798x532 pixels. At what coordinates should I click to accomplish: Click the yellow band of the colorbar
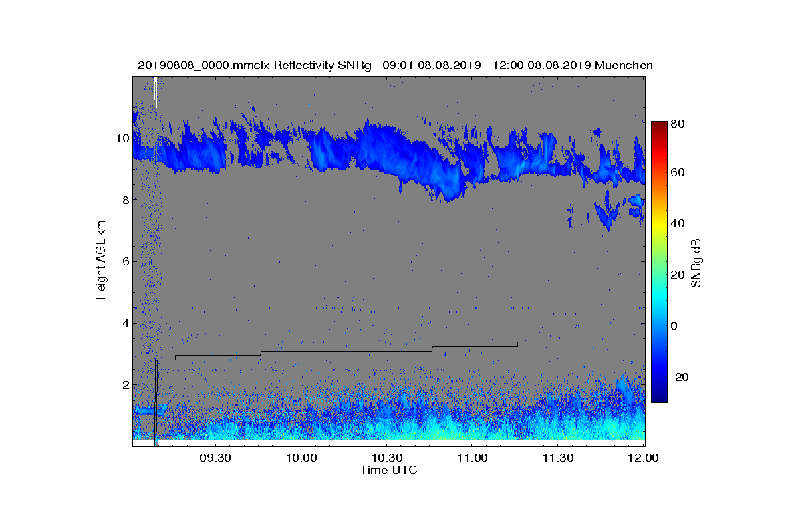[659, 227]
